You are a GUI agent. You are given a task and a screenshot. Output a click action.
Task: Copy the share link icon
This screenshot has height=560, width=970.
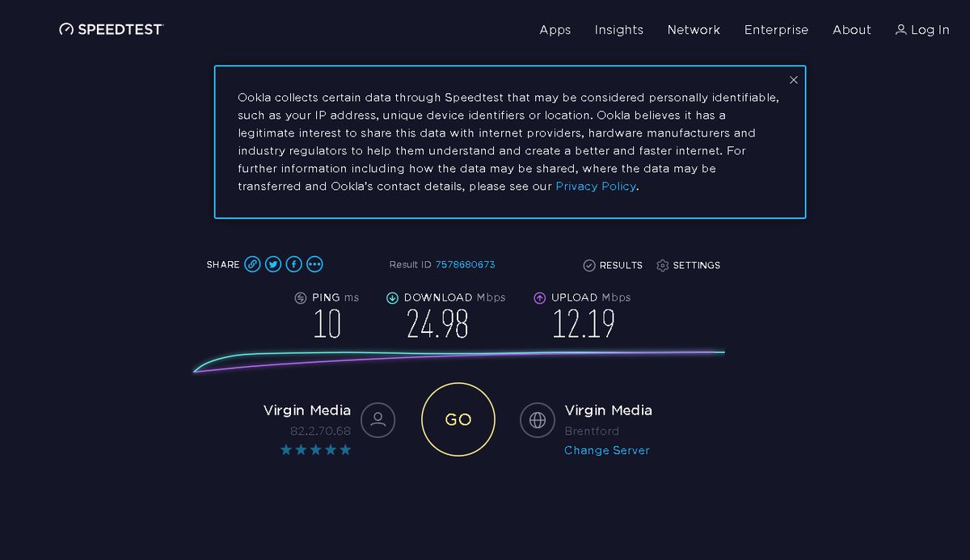252,264
